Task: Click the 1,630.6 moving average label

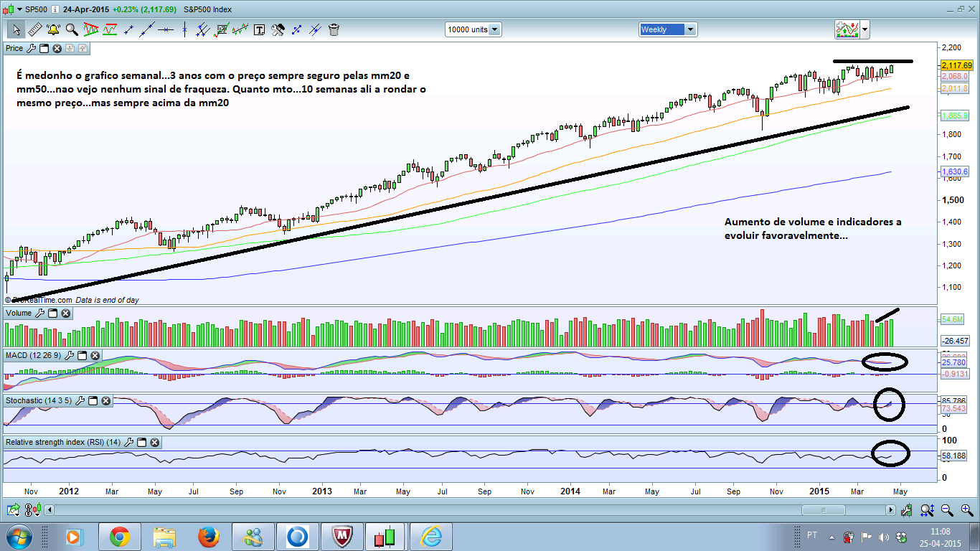Action: (955, 171)
